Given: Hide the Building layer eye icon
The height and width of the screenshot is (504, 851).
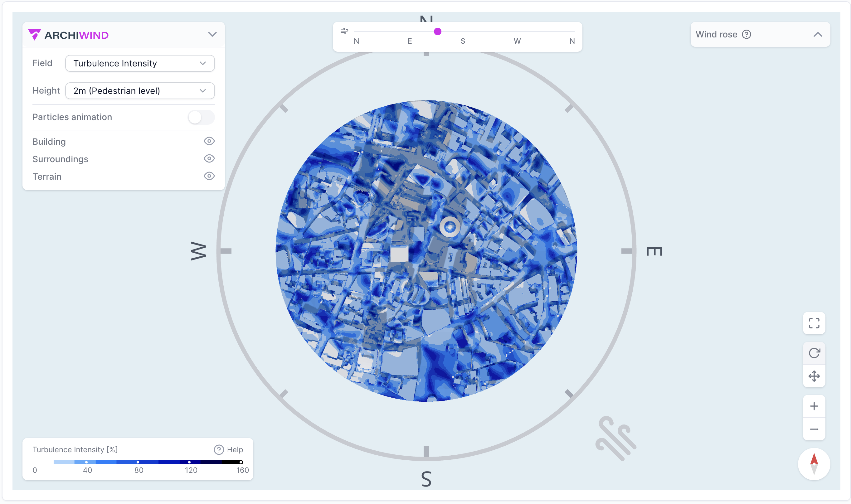Looking at the screenshot, I should click(209, 141).
